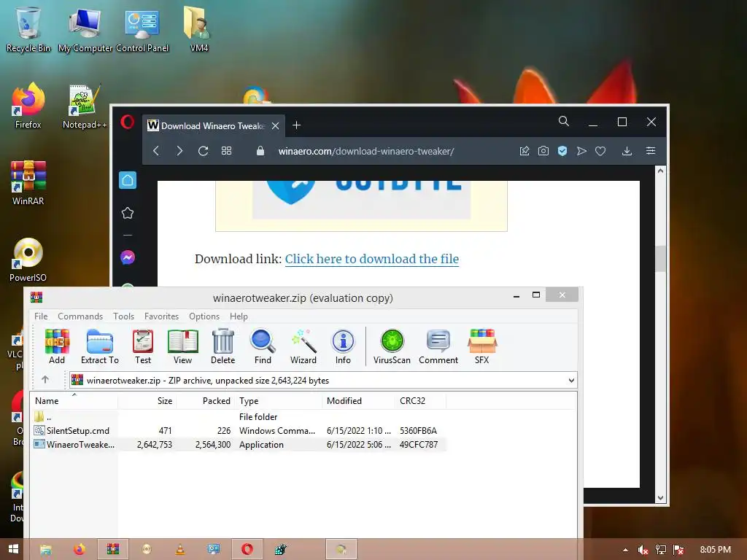Open the Opera logo main menu
Image resolution: width=747 pixels, height=560 pixels.
127,122
